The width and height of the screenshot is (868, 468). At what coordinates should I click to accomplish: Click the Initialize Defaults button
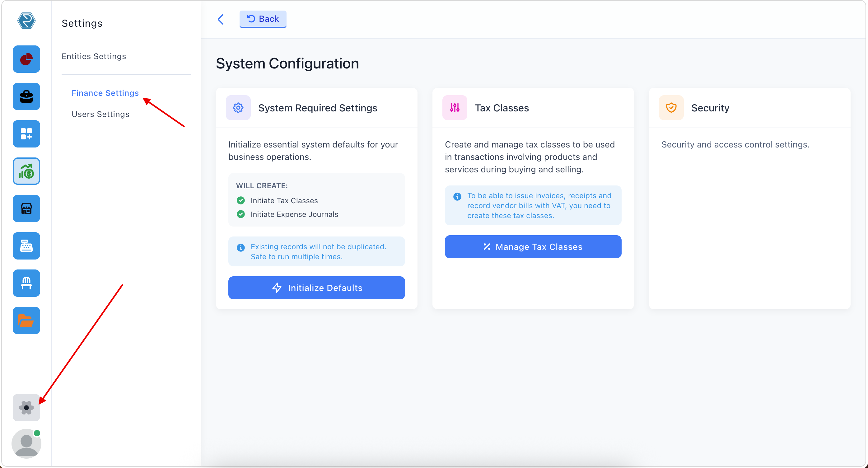coord(316,288)
